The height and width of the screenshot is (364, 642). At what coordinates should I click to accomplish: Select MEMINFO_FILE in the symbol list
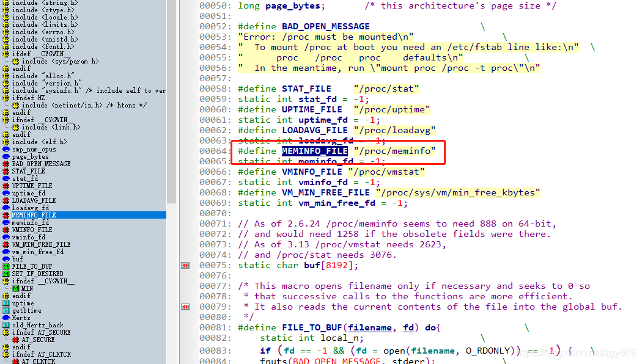click(34, 215)
